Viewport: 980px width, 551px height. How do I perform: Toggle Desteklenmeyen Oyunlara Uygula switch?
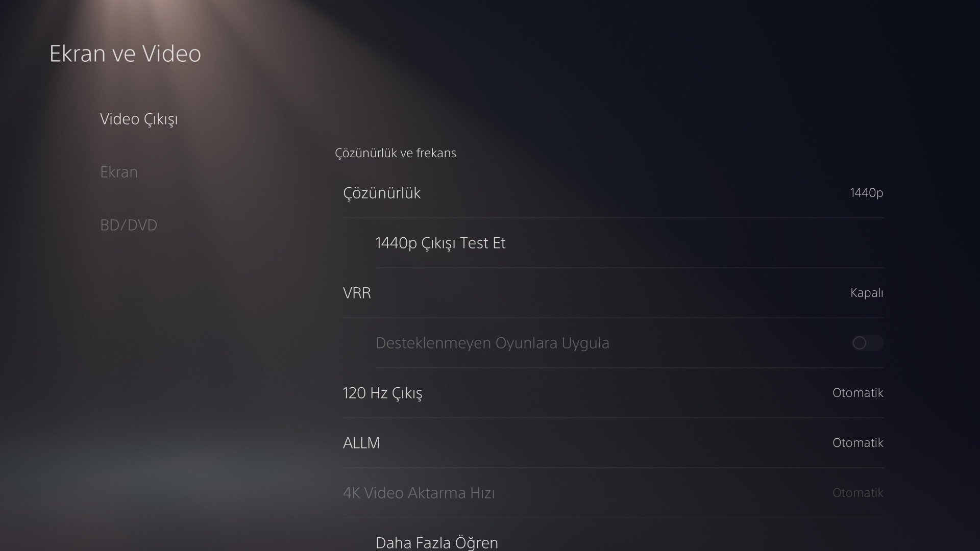[867, 343]
